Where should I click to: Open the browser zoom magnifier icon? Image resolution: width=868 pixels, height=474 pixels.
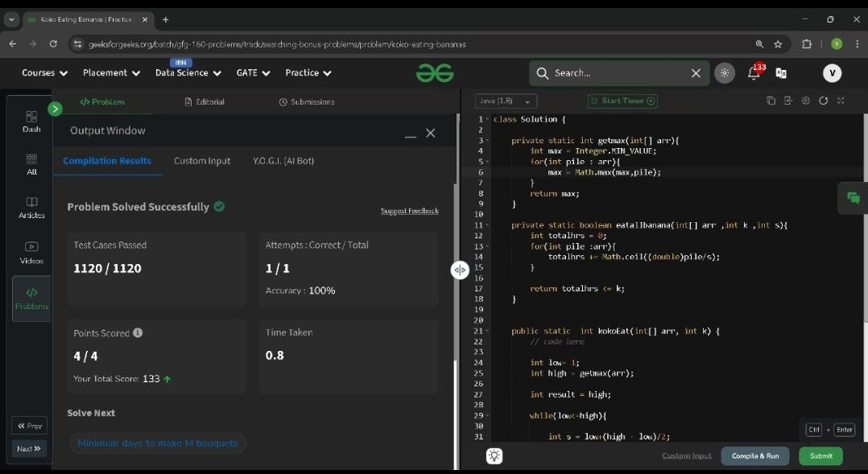tap(759, 44)
